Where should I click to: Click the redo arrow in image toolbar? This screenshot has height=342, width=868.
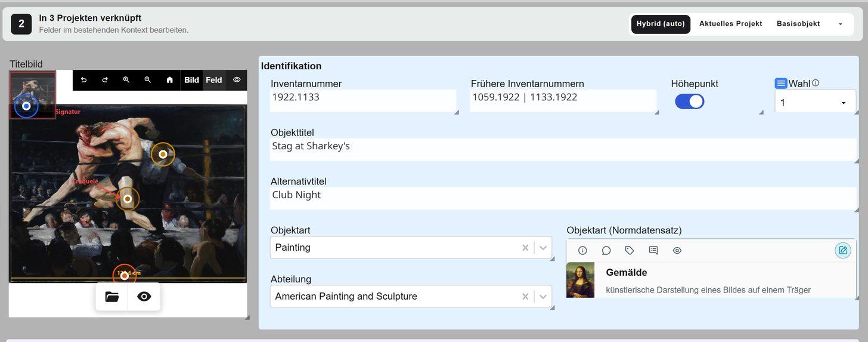pyautogui.click(x=105, y=80)
